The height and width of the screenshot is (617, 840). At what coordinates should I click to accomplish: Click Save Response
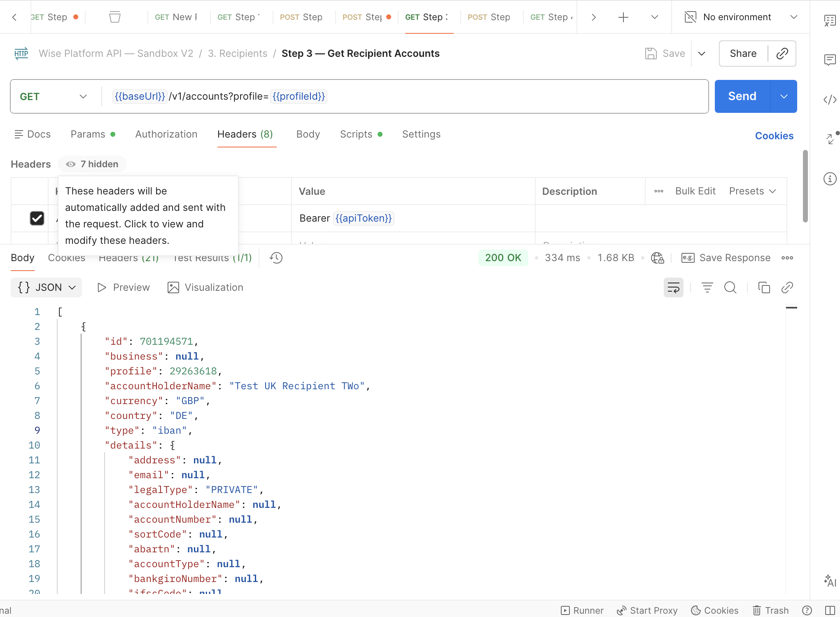726,258
